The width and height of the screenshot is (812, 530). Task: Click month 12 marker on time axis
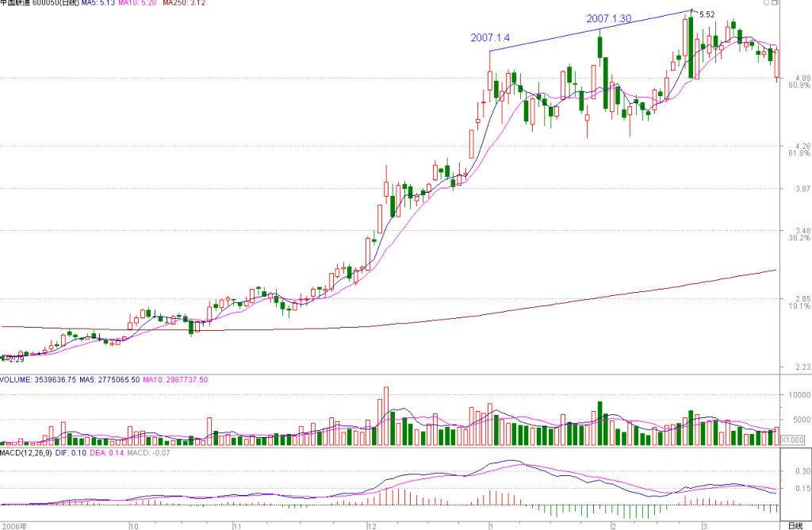372,526
